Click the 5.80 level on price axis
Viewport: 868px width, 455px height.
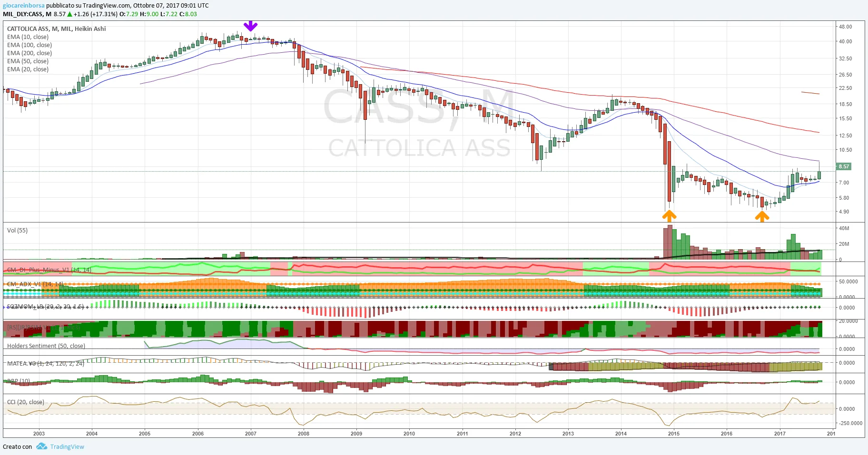(x=844, y=198)
